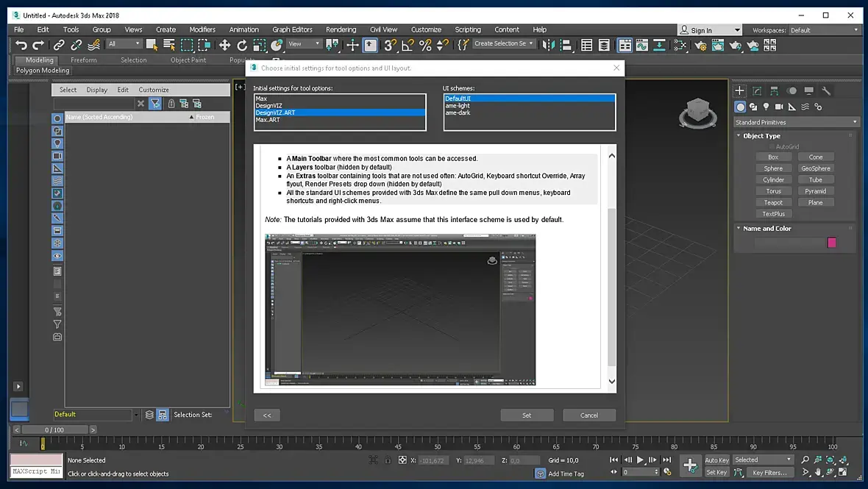
Task: Open the Workspaces Default dropdown
Action: click(x=824, y=30)
